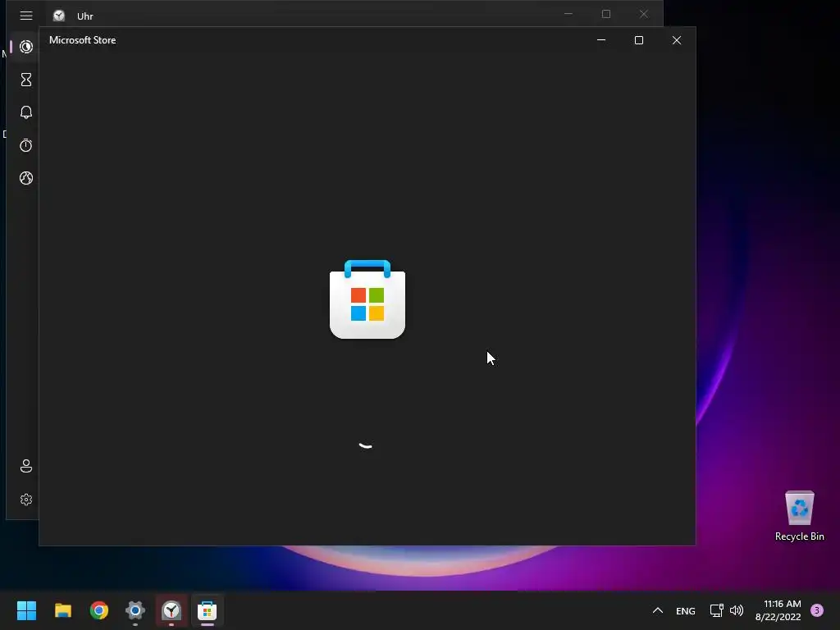The height and width of the screenshot is (630, 840).
Task: Click the Uhr window title text
Action: [85, 16]
